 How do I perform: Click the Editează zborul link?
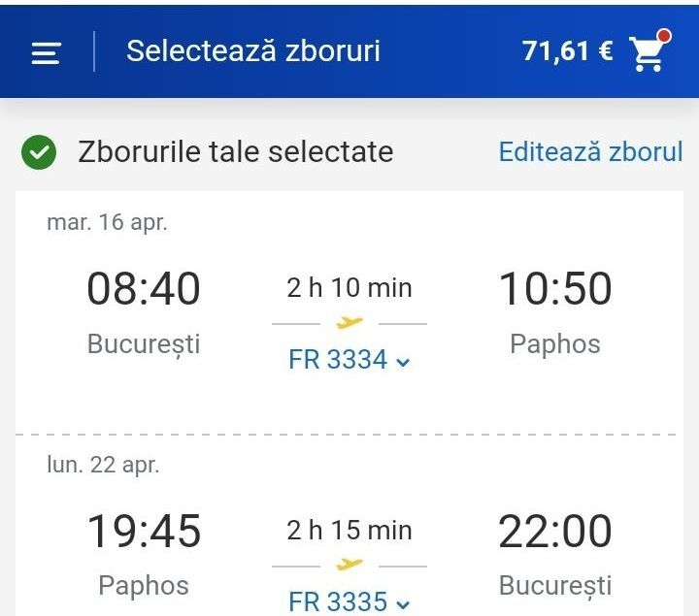click(590, 152)
